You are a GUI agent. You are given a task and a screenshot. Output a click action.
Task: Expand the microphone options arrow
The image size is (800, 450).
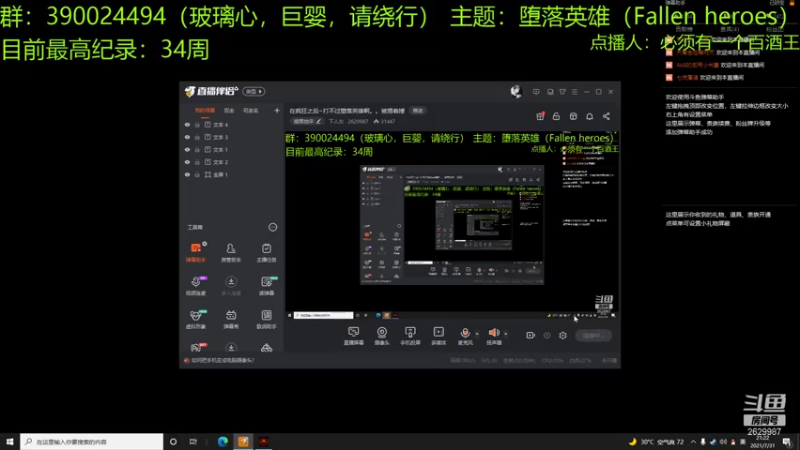point(477,334)
